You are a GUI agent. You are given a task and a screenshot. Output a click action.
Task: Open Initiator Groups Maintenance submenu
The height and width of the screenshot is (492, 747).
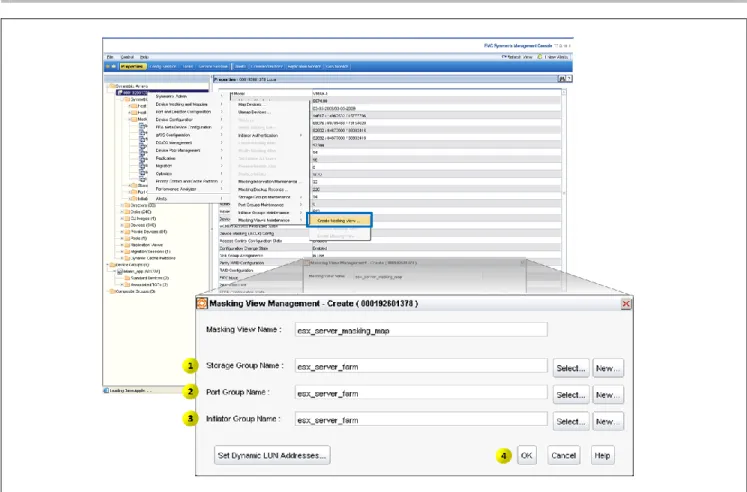tap(270, 213)
